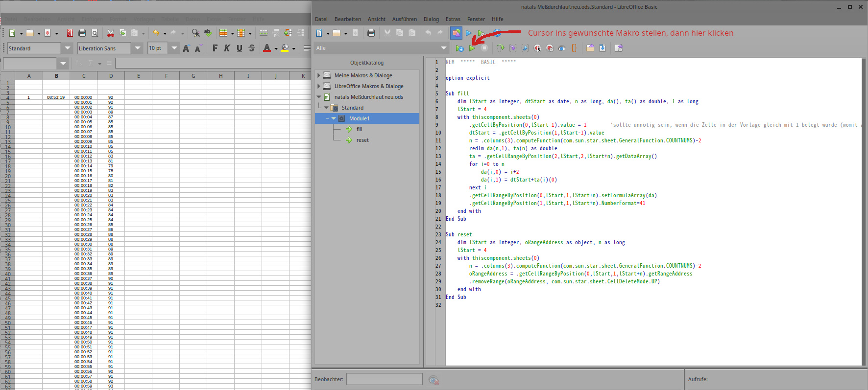The image size is (868, 390).
Task: Click the Beobachter watch input field
Action: [385, 379]
